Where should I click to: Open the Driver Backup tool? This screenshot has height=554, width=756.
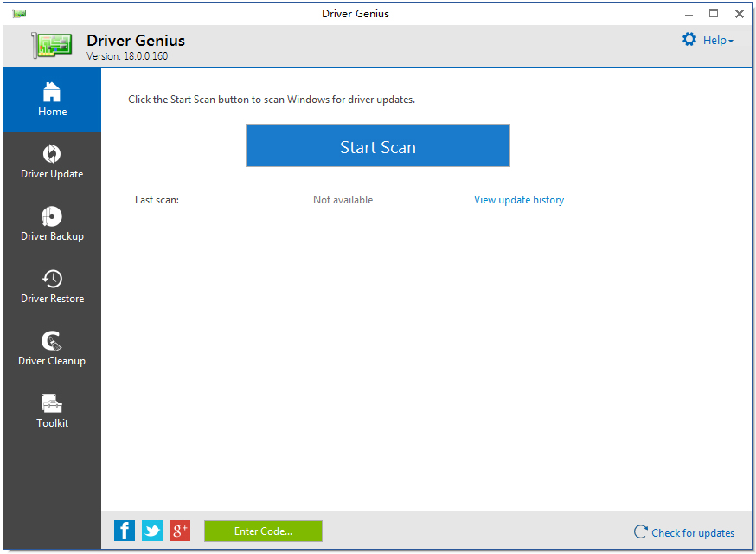[52, 223]
